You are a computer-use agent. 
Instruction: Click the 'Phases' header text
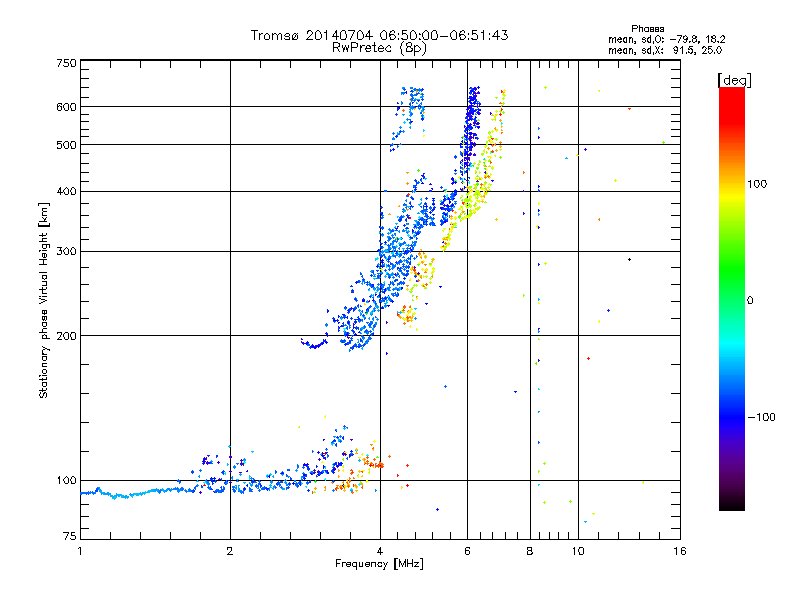[647, 29]
